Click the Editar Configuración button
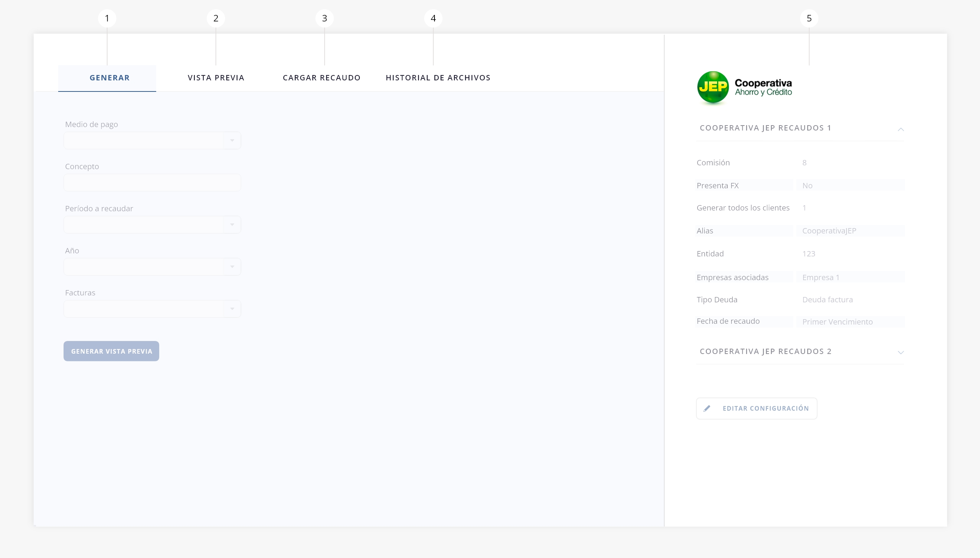Screen dimensions: 980x558 tap(756, 408)
